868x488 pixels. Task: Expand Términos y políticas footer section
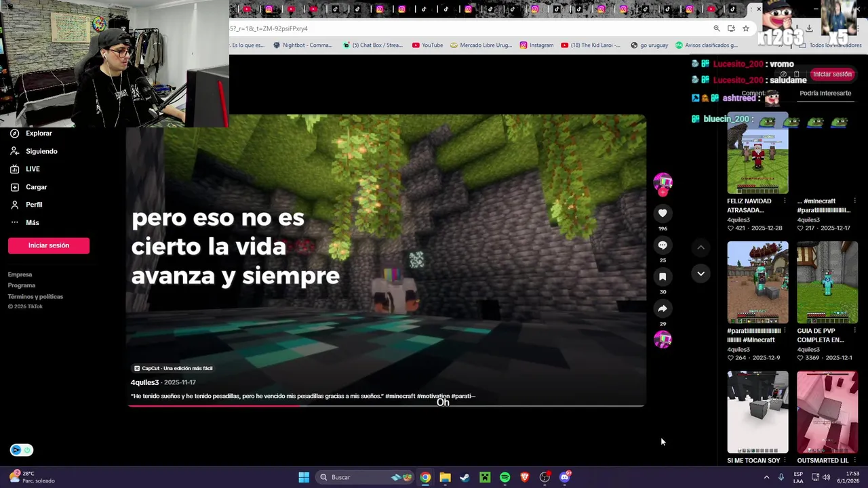[35, 296]
